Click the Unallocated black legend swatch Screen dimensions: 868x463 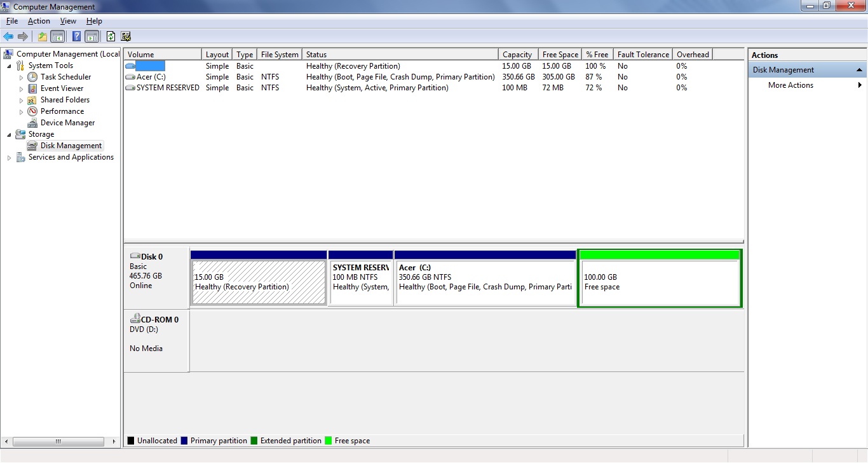click(x=131, y=440)
